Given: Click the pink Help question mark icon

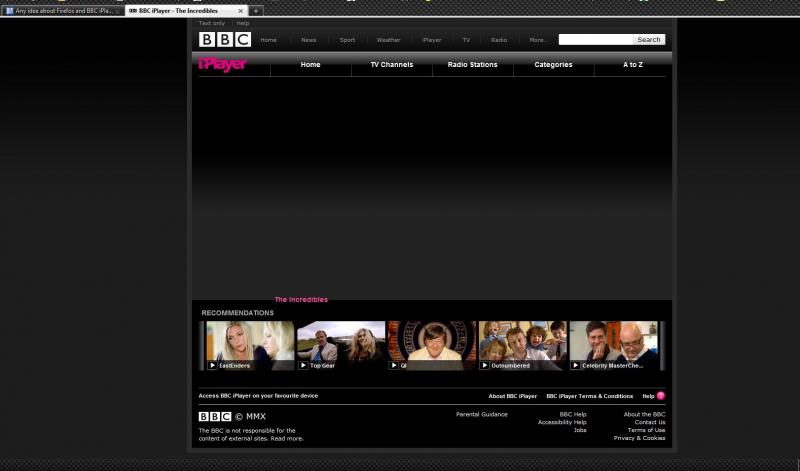Looking at the screenshot, I should pyautogui.click(x=661, y=396).
